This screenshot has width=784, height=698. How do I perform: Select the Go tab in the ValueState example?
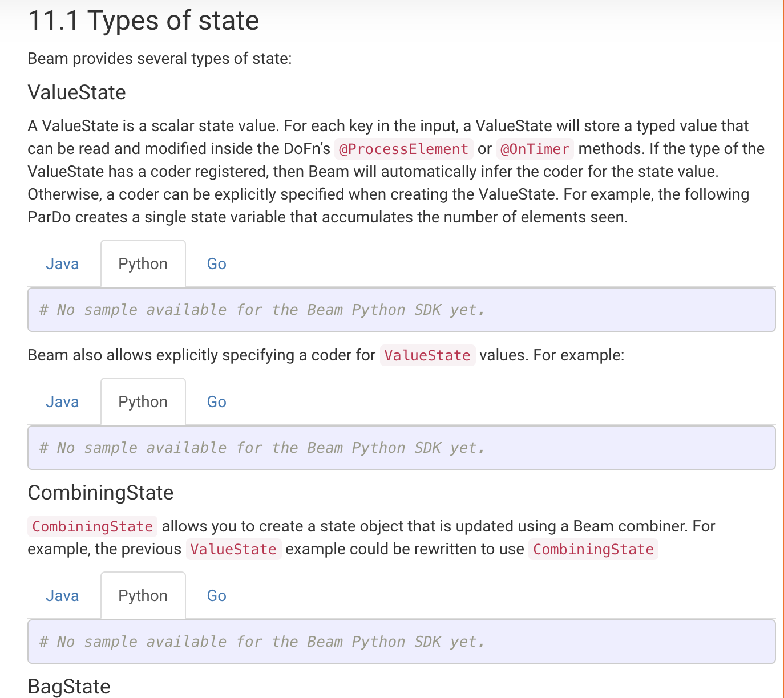[x=216, y=264]
